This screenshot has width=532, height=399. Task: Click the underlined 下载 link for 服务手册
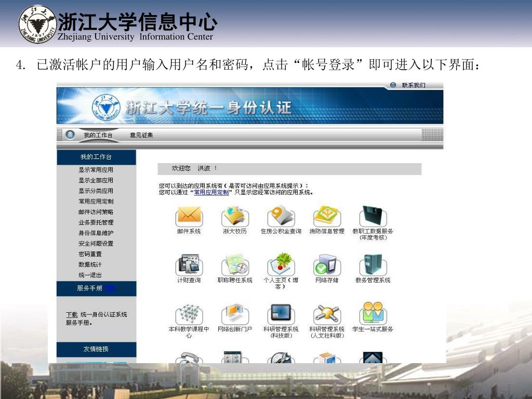72,314
